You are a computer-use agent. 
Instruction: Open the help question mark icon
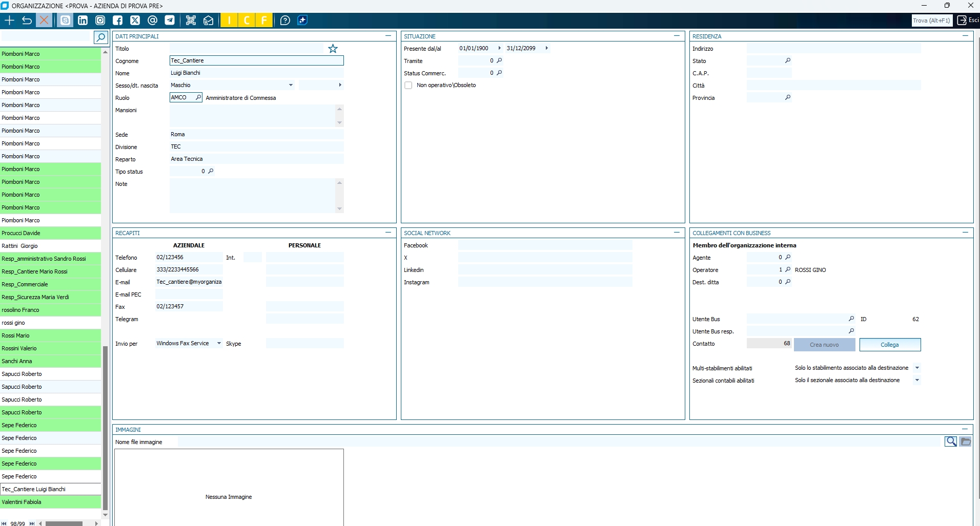click(285, 20)
